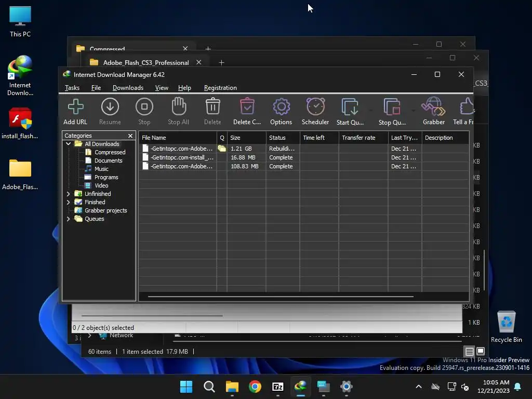The width and height of the screenshot is (532, 399).
Task: Click the Stop All hand icon
Action: (x=179, y=111)
